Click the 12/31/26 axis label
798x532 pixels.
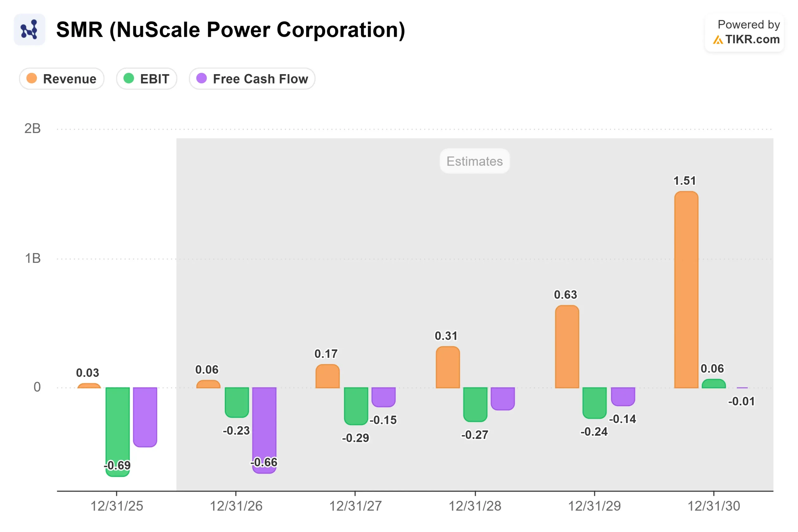tap(236, 506)
